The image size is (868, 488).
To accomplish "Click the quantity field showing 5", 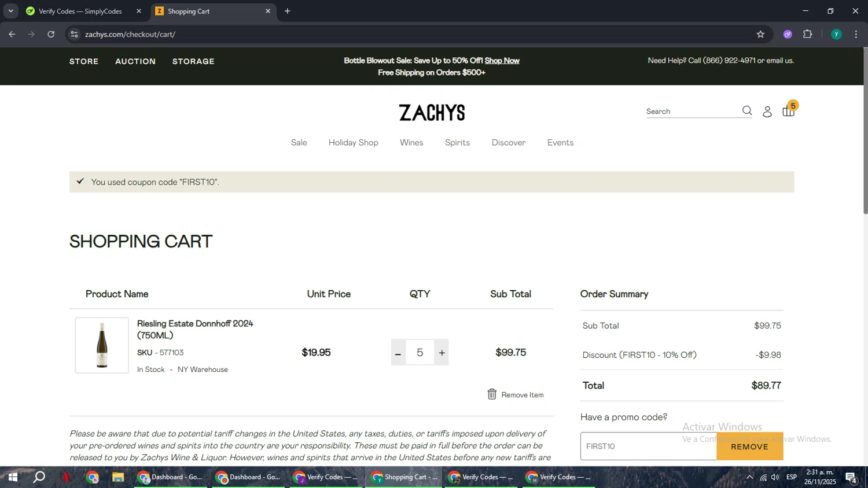I will pyautogui.click(x=420, y=353).
